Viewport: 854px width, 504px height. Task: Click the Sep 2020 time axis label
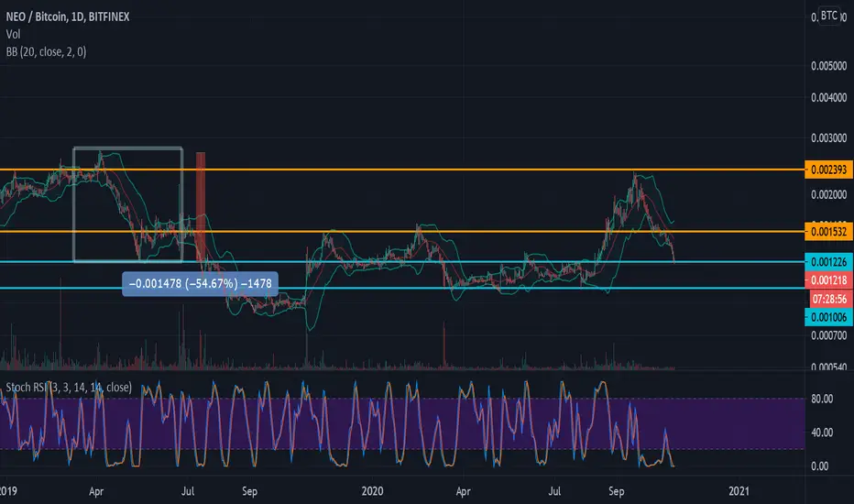click(x=617, y=491)
